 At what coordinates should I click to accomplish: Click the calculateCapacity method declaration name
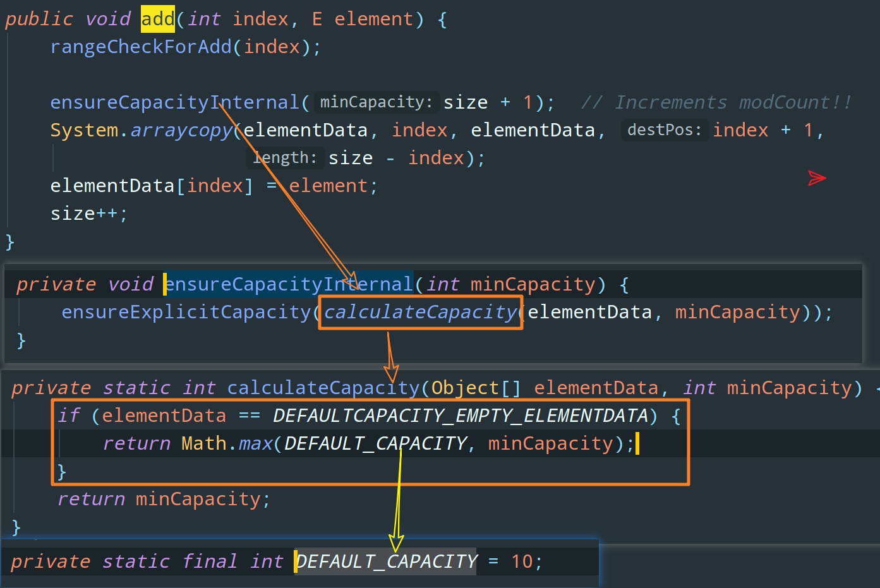(323, 388)
